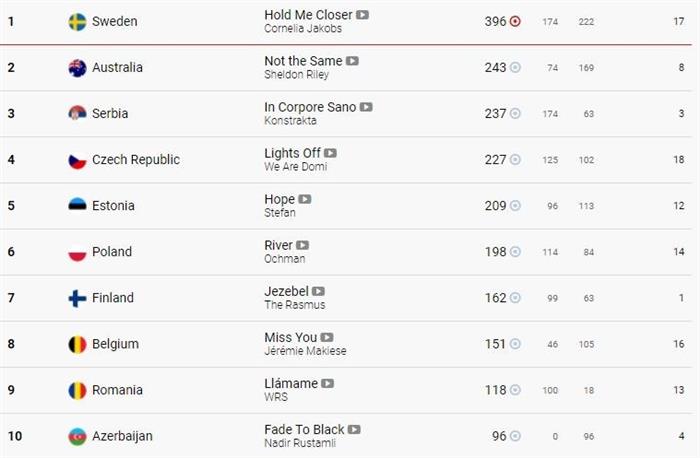
Task: Click the Australia flag icon
Action: point(77,68)
